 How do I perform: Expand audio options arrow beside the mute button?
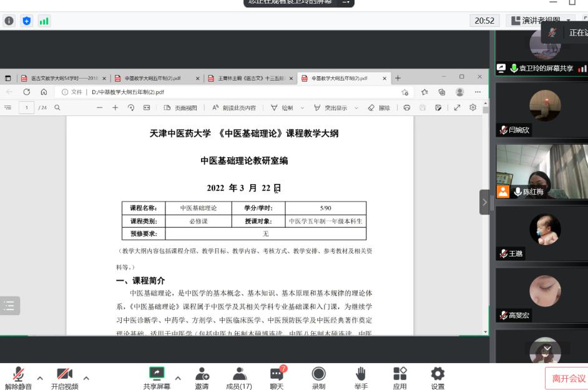tap(40, 378)
